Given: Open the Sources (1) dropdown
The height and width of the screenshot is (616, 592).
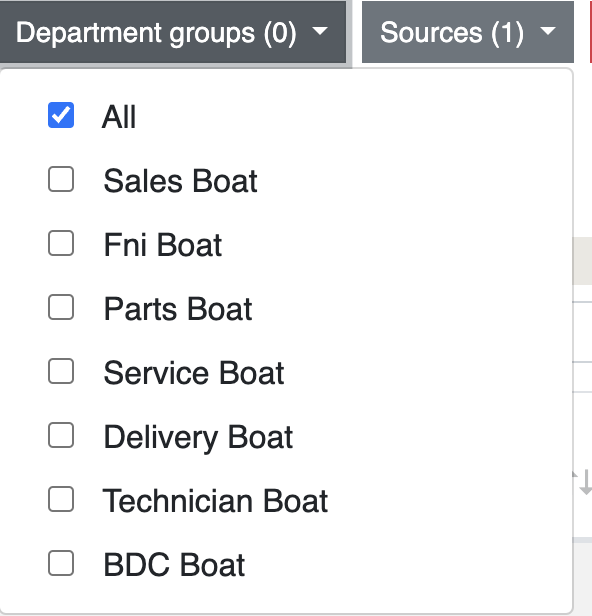Looking at the screenshot, I should [x=468, y=31].
